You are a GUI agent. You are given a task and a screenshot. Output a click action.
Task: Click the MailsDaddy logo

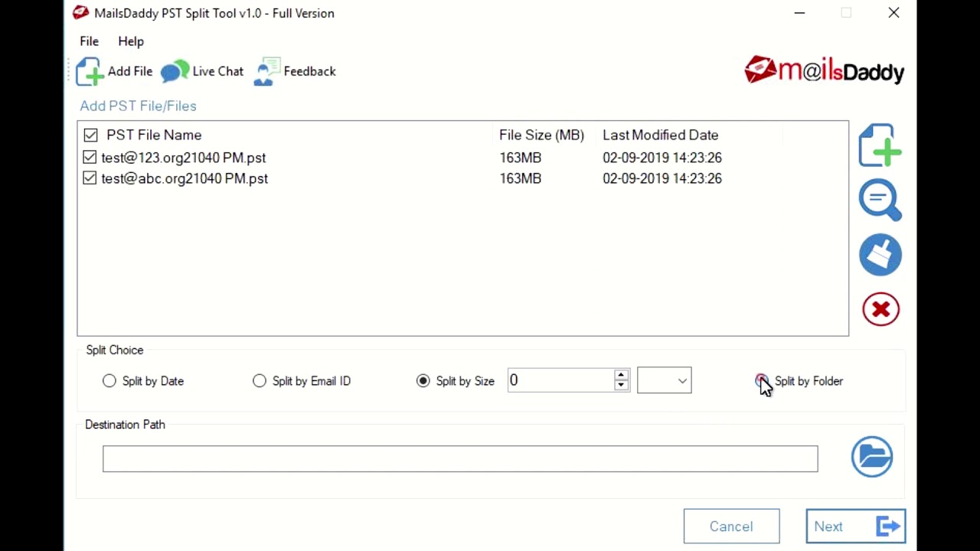coord(825,70)
